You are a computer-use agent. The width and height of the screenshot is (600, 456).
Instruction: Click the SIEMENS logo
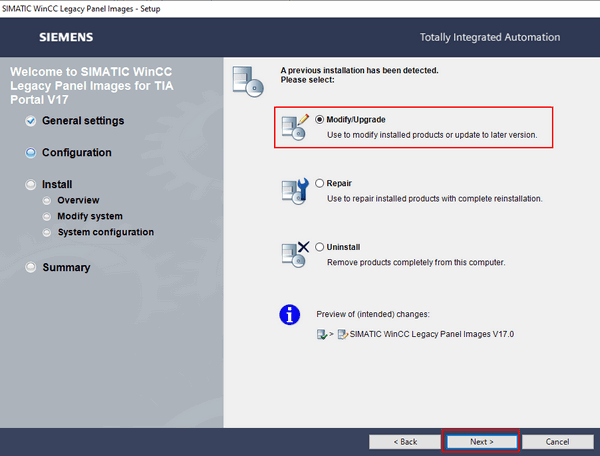click(x=66, y=37)
